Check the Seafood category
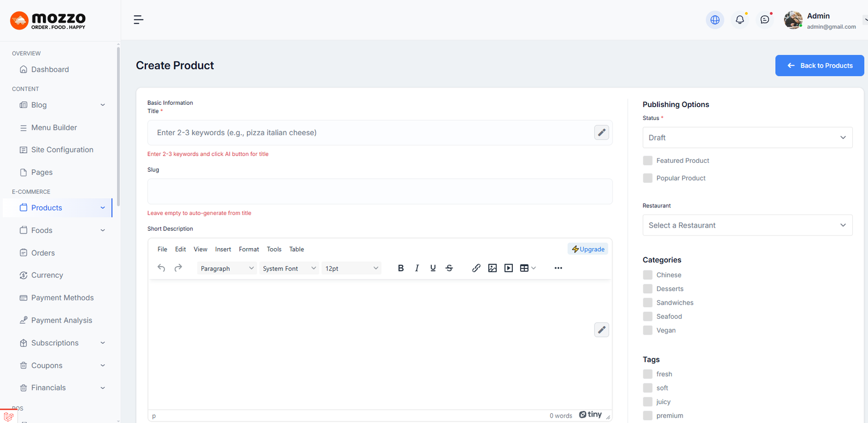 tap(648, 317)
